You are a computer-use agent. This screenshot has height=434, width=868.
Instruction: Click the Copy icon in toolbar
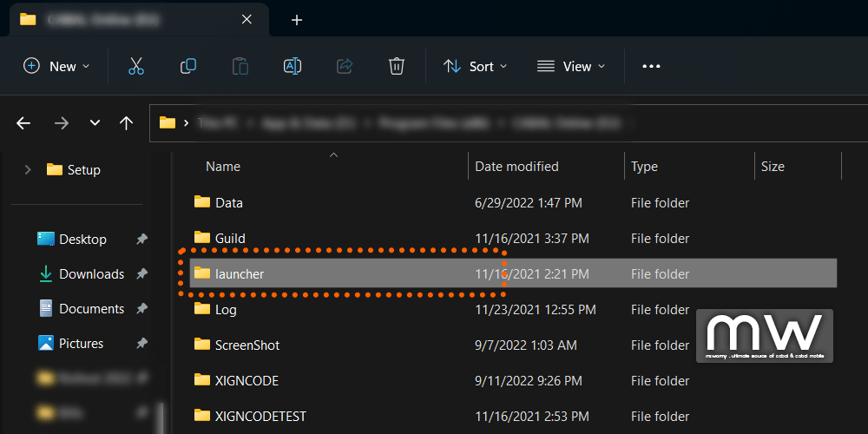coord(188,66)
